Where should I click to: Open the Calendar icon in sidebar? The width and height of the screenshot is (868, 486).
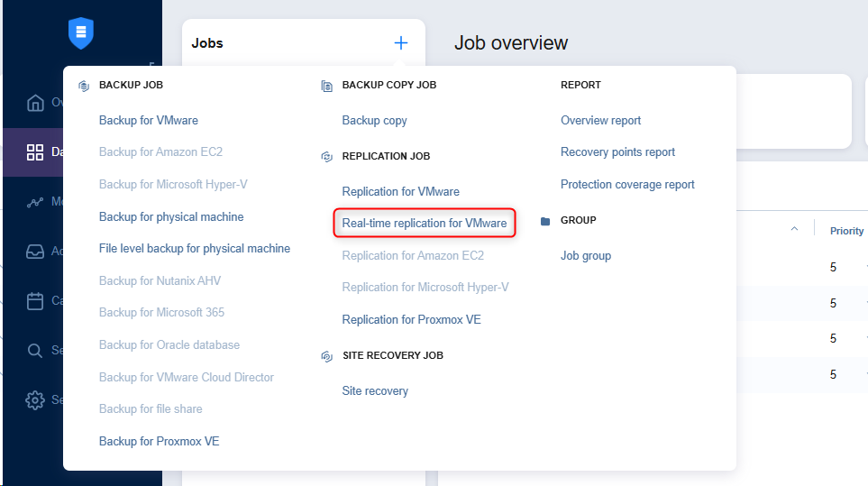(35, 301)
